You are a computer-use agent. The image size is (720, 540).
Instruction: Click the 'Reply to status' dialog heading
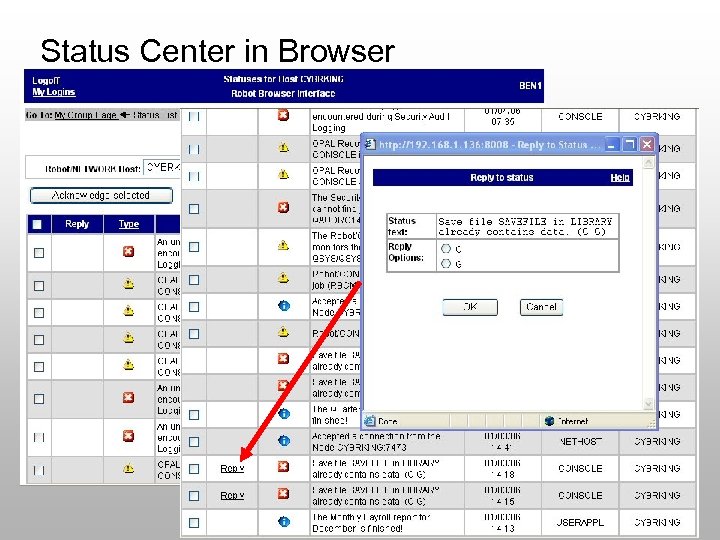[x=502, y=178]
